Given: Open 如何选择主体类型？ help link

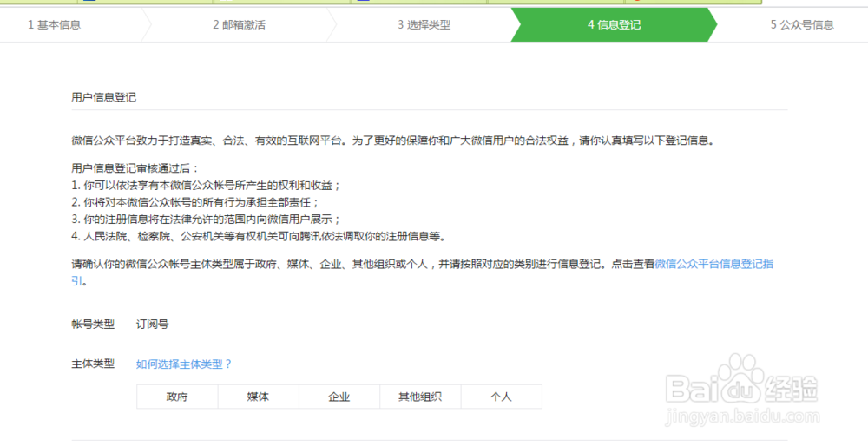Looking at the screenshot, I should click(184, 364).
